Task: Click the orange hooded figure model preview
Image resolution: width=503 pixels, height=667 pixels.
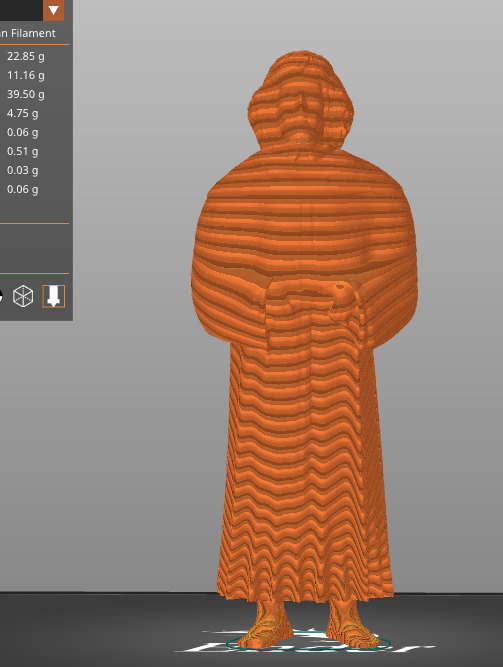Action: (304, 349)
